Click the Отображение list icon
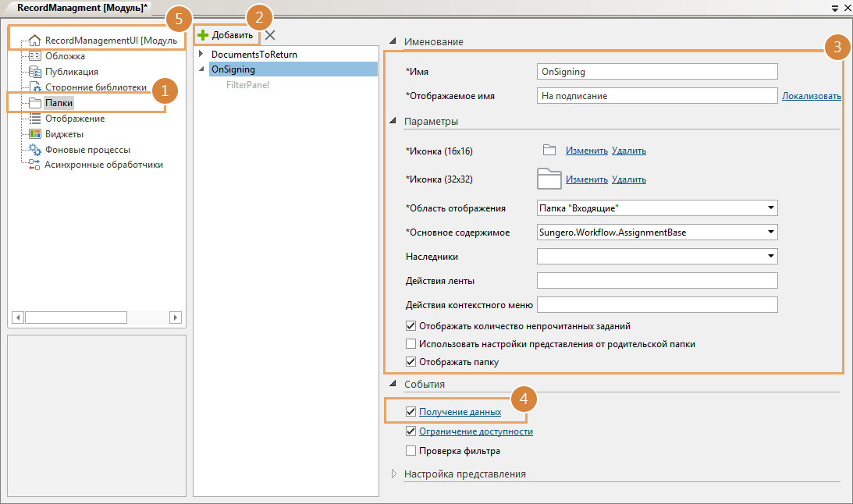This screenshot has width=853, height=504. (34, 119)
